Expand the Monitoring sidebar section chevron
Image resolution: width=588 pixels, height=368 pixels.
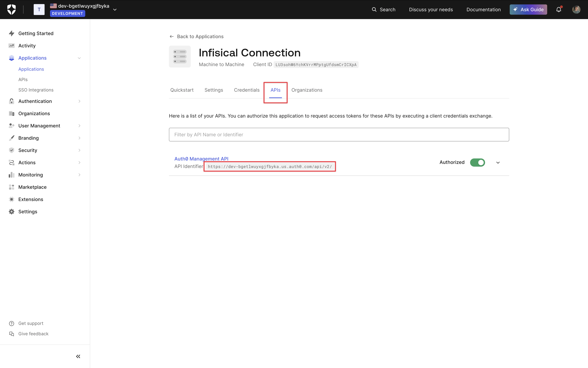[x=79, y=175]
